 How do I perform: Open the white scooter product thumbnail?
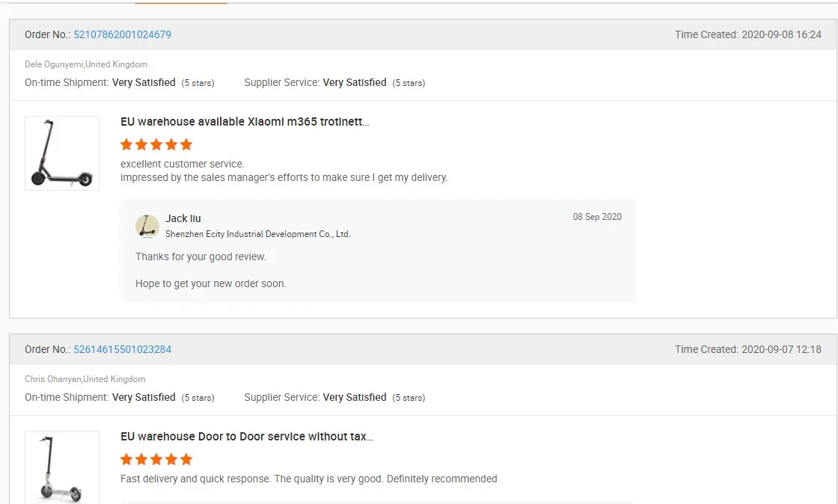tap(62, 468)
